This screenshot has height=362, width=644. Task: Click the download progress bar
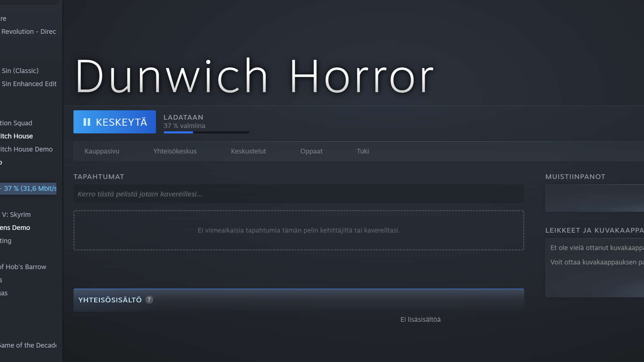(x=206, y=132)
